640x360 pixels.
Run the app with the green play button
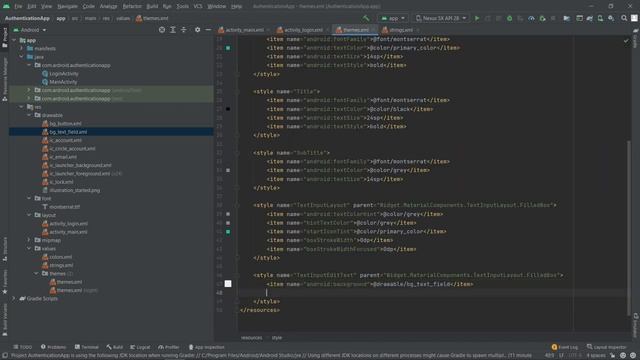point(477,18)
